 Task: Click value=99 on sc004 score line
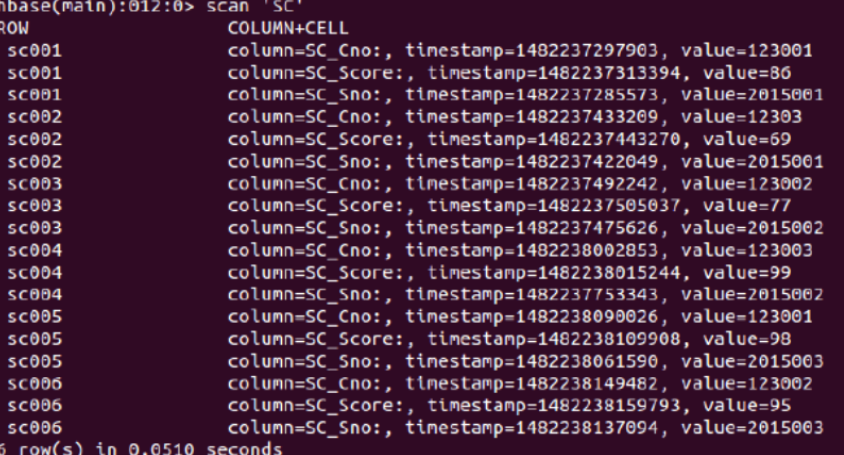(747, 272)
